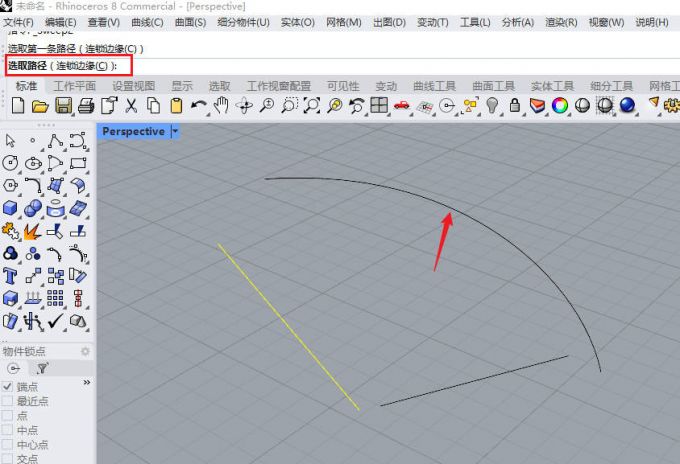Open the 文件(F) menu
680x464 pixels.
pos(18,22)
